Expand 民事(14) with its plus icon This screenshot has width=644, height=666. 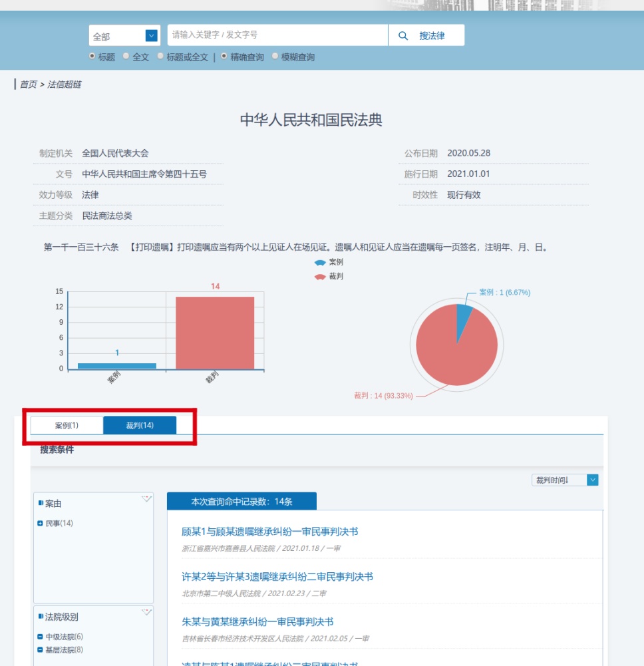pyautogui.click(x=41, y=524)
